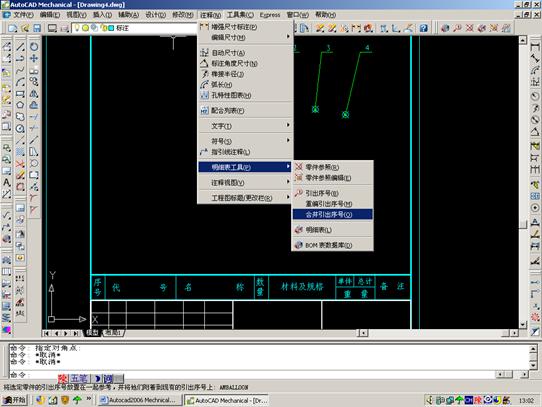Select 明细表 in submenu
The width and height of the screenshot is (542, 407).
click(333, 230)
